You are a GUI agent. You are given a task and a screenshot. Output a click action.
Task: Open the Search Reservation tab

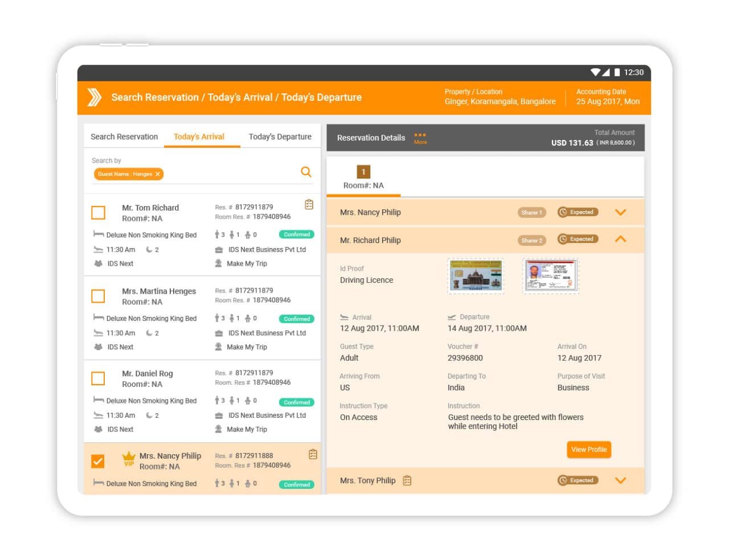pyautogui.click(x=124, y=137)
